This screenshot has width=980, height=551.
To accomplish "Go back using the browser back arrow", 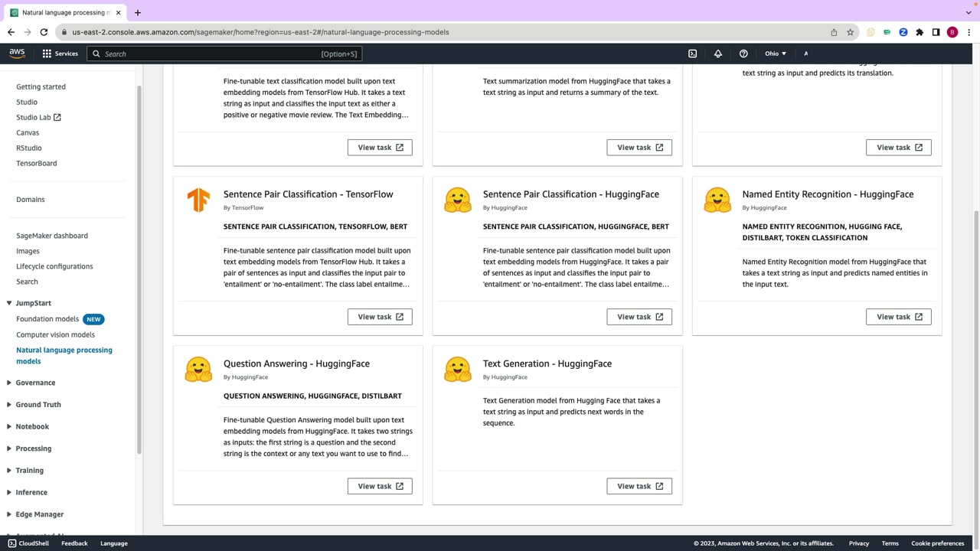I will pyautogui.click(x=11, y=32).
